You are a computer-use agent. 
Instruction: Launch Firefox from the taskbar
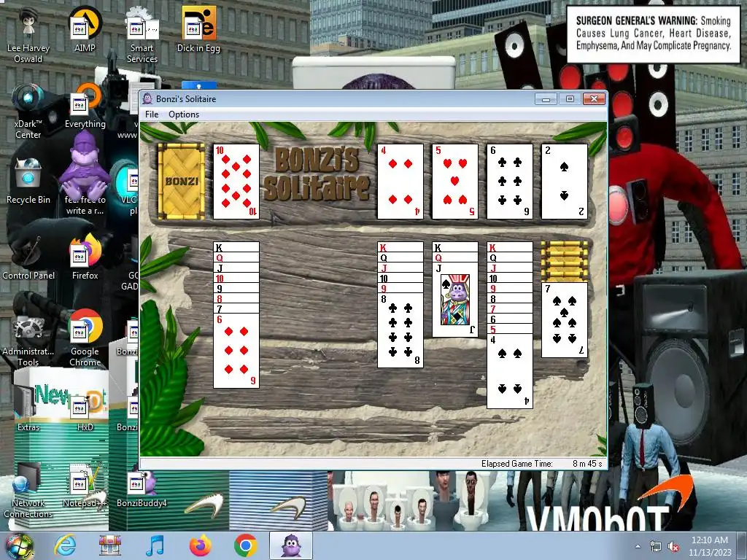click(201, 545)
